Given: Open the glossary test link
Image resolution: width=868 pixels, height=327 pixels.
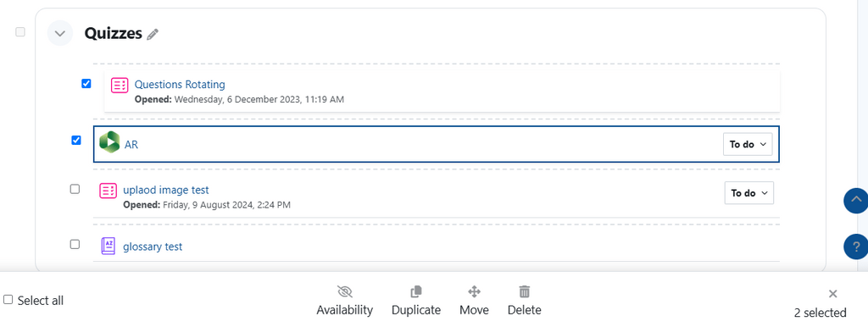Looking at the screenshot, I should coord(153,247).
